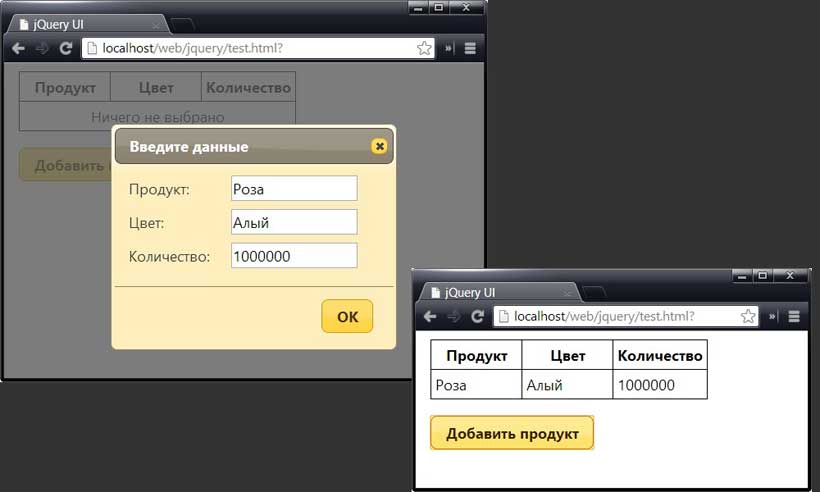Viewport: 820px width, 492px height.
Task: Click the 'Продукт' header in the left window's table
Action: click(65, 87)
